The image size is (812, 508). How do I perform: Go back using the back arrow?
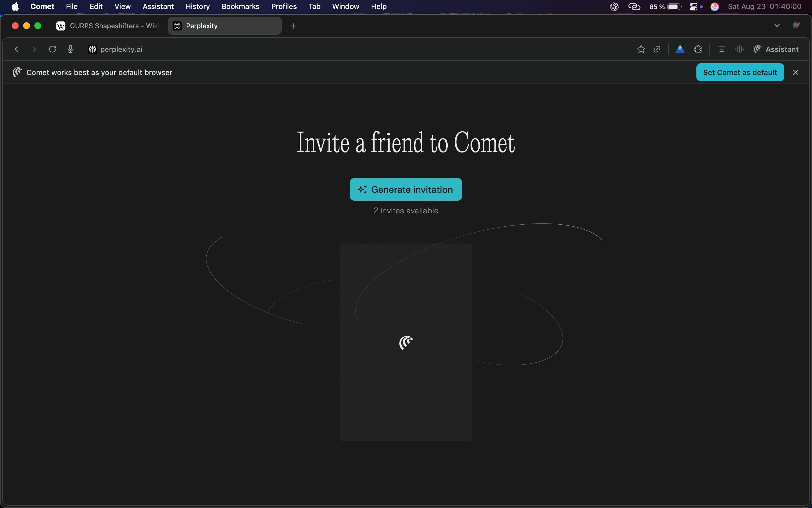16,49
